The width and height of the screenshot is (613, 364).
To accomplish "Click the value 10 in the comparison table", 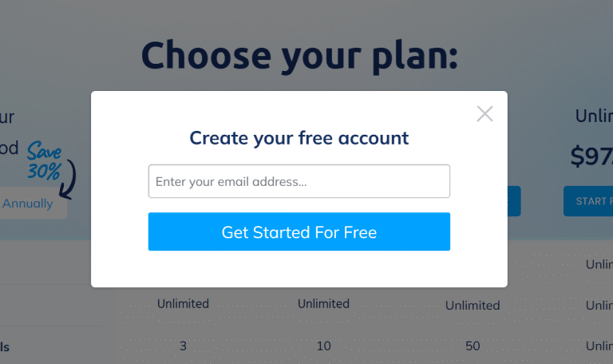I will click(324, 346).
